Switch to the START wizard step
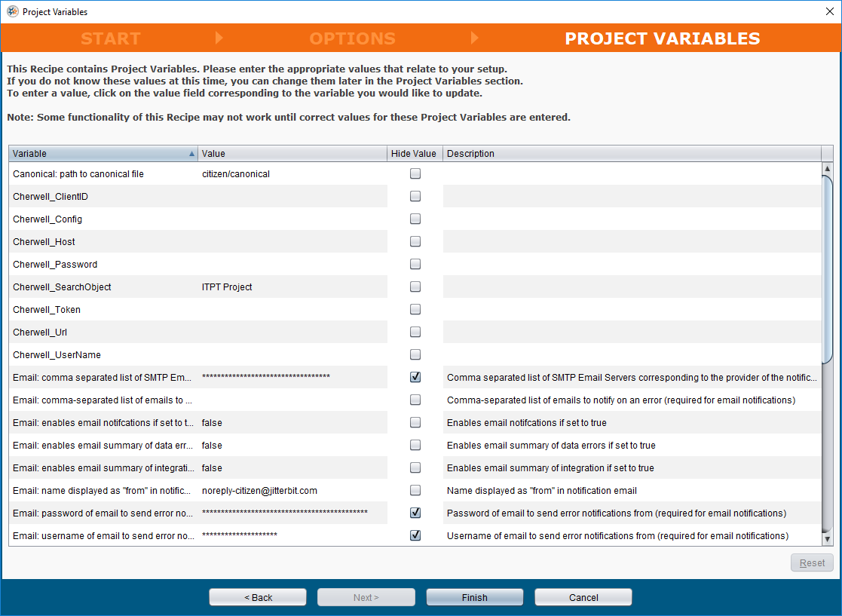Screen dimensions: 842x616 point(111,38)
